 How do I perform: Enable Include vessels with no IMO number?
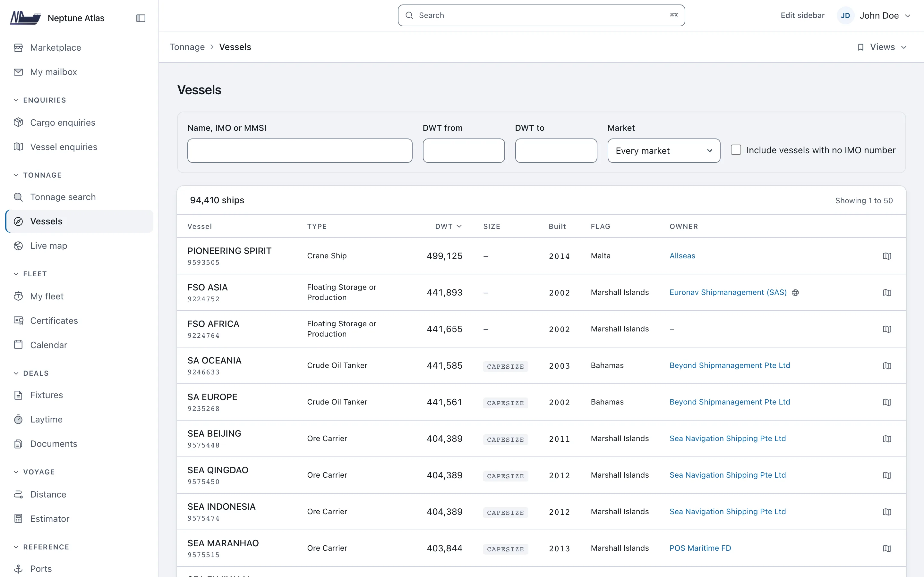click(736, 150)
